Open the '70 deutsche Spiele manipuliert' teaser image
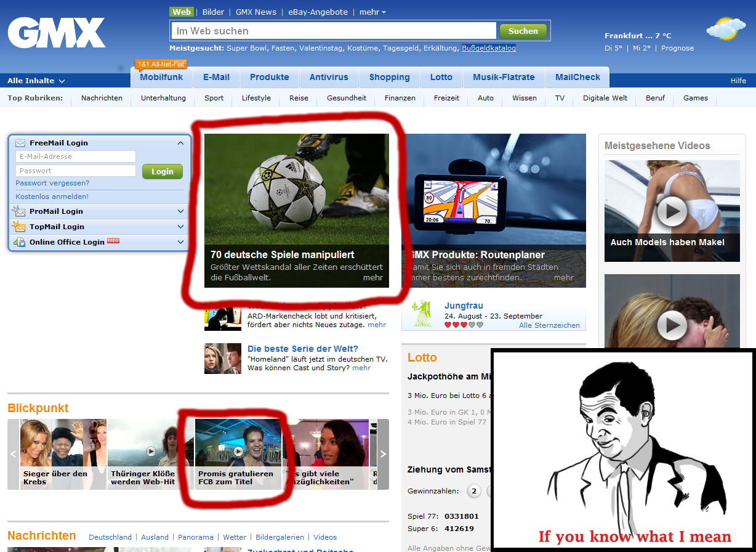 pyautogui.click(x=297, y=211)
